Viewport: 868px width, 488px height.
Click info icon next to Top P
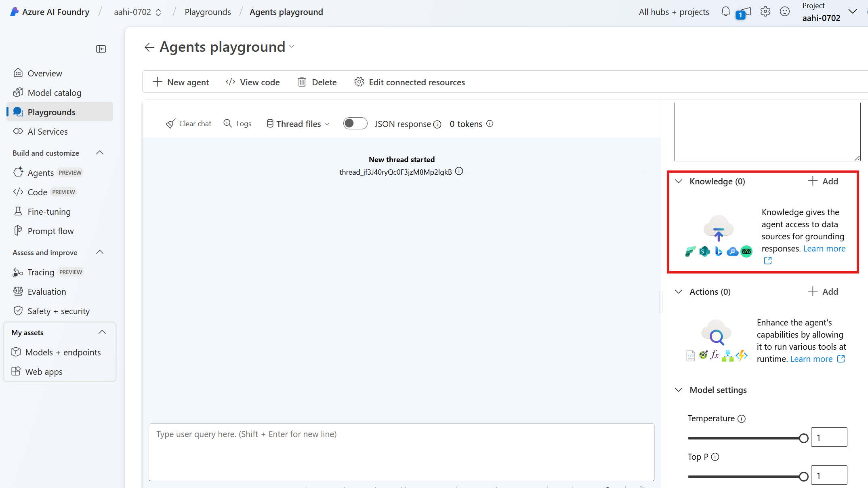715,457
